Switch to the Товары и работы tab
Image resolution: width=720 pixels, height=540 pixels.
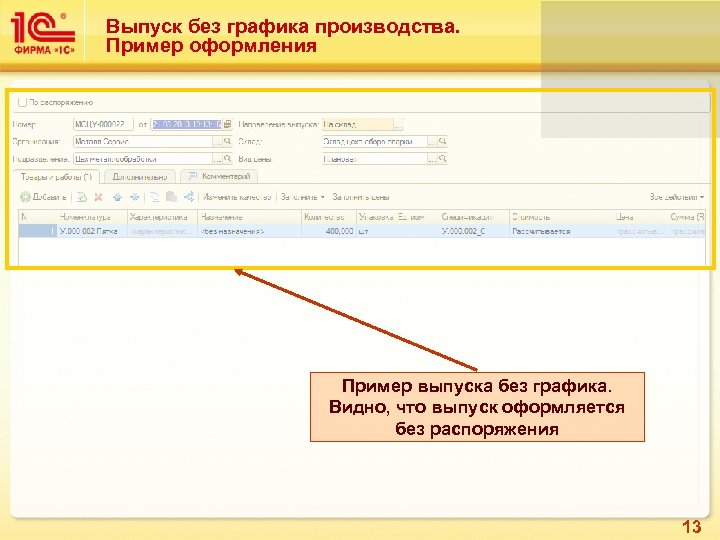(56, 177)
